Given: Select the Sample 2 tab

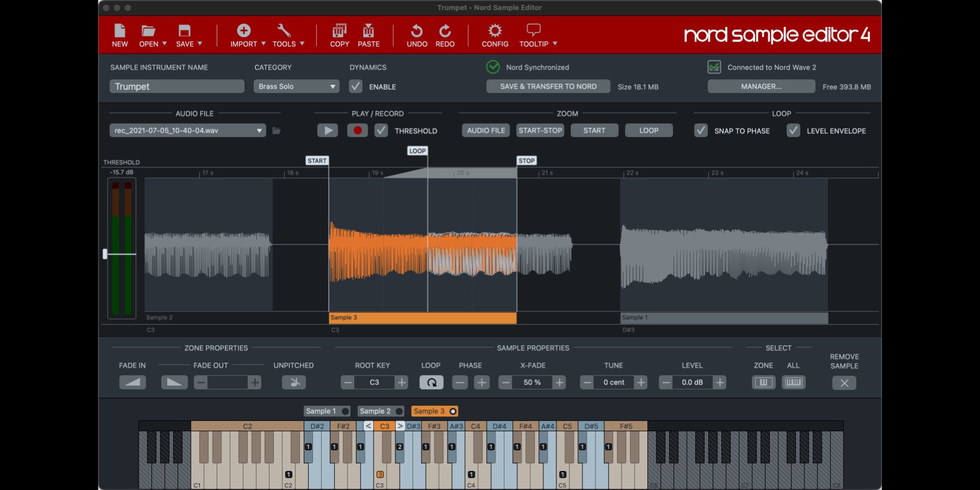Looking at the screenshot, I should pos(381,411).
